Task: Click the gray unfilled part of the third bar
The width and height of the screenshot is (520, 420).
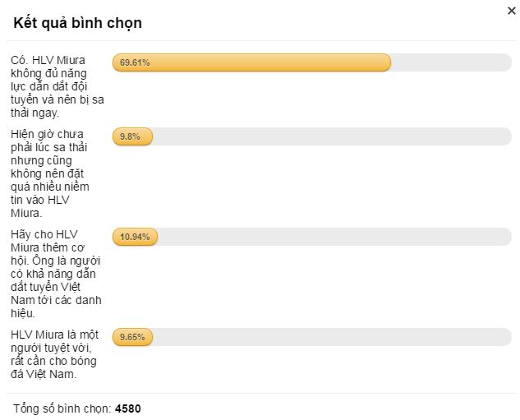Action: coord(334,237)
